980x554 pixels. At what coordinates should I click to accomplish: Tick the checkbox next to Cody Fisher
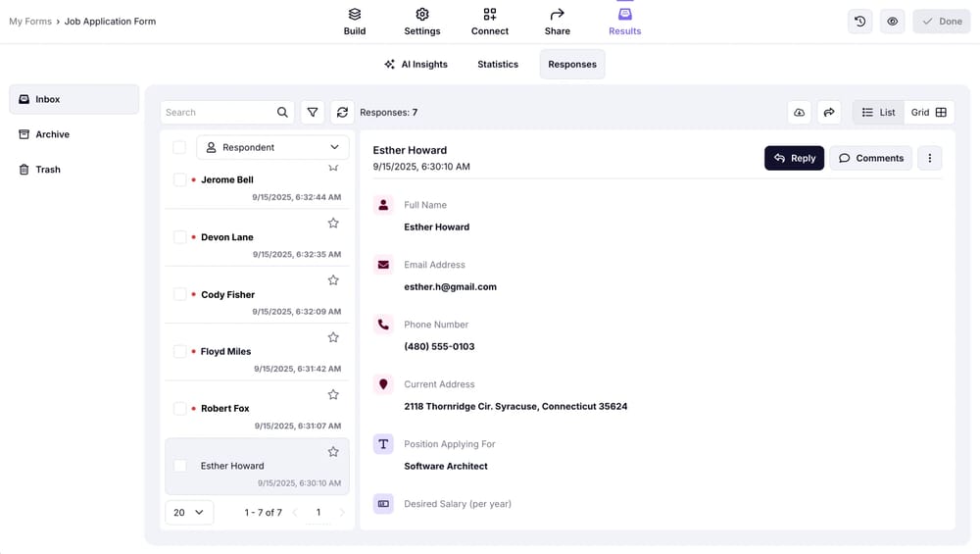(179, 294)
